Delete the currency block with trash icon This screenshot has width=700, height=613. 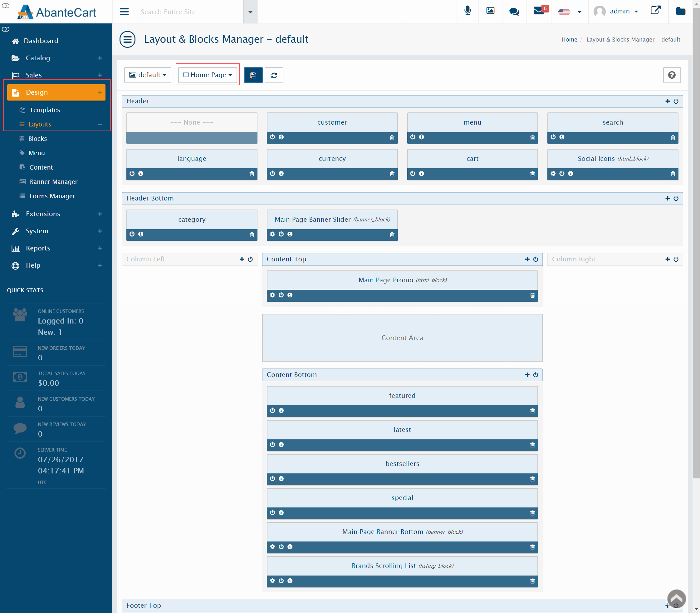pyautogui.click(x=392, y=174)
